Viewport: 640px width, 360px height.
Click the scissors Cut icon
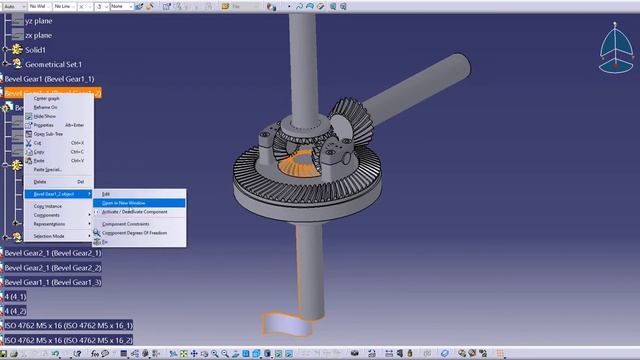tap(29, 143)
